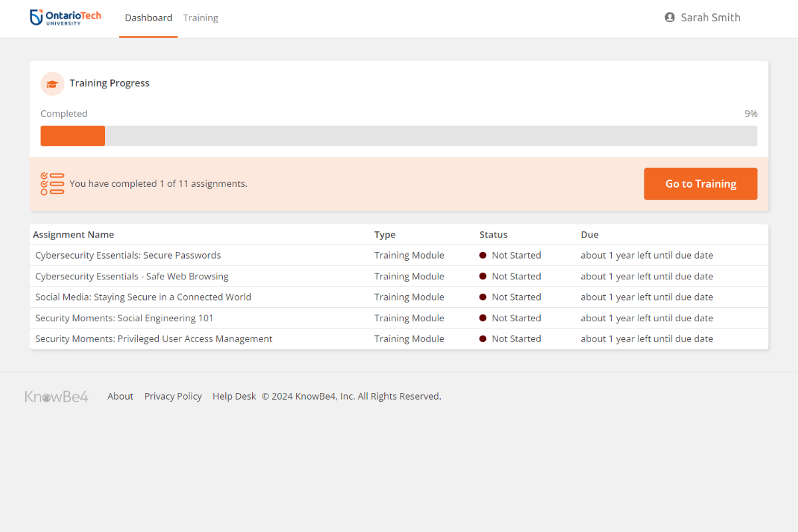This screenshot has height=532, width=798.
Task: Switch to the Dashboard tab
Action: 148,18
